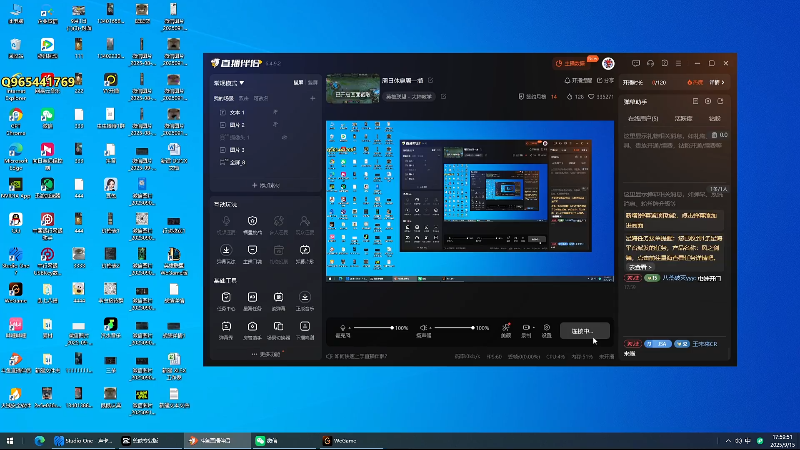
Task: Click the stream cover thumbnail
Action: [x=353, y=89]
